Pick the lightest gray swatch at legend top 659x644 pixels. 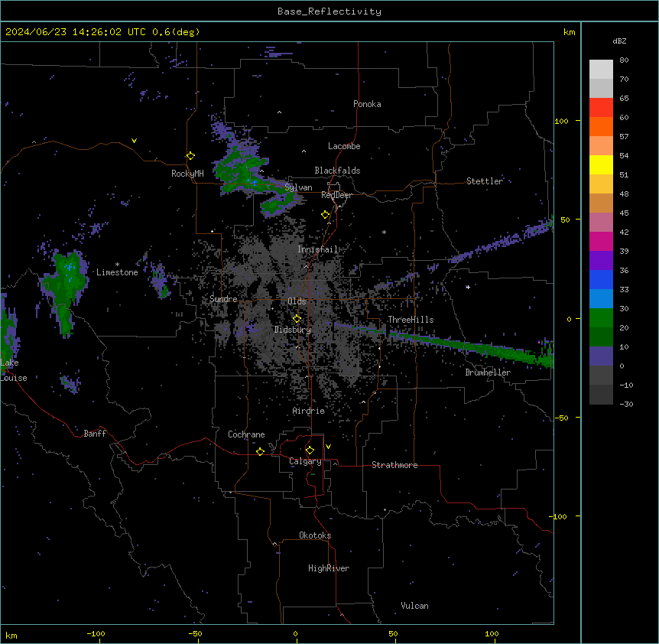click(x=601, y=70)
